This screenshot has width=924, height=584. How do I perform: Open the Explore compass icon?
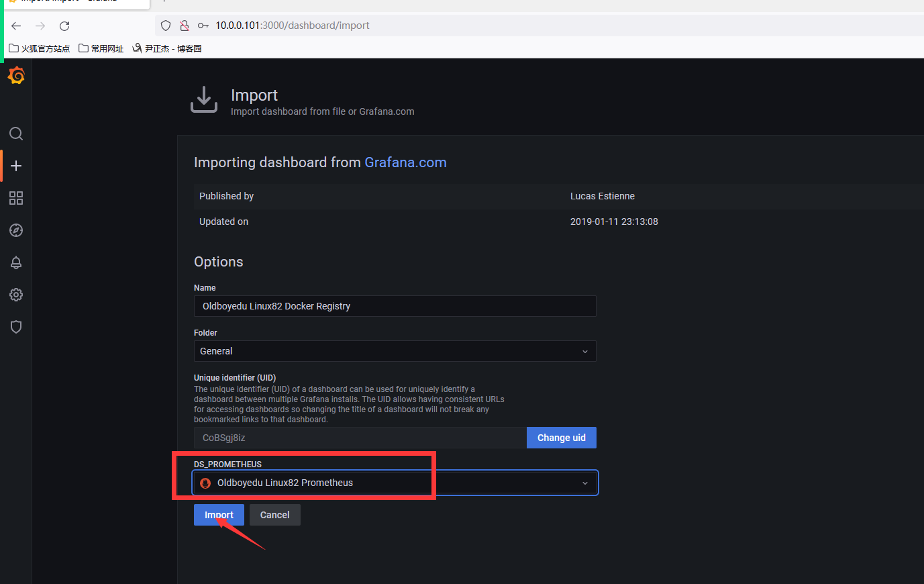[16, 230]
